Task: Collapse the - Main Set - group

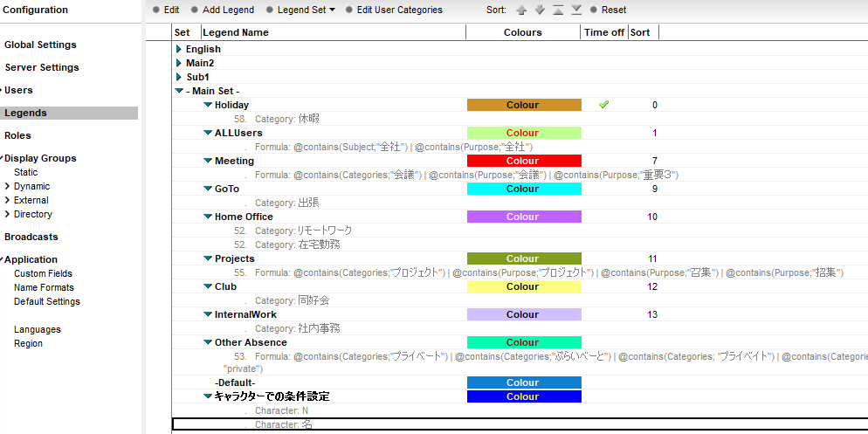Action: coord(179,91)
